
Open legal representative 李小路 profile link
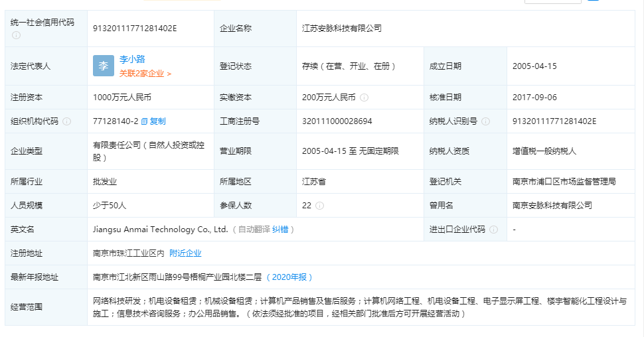[132, 60]
